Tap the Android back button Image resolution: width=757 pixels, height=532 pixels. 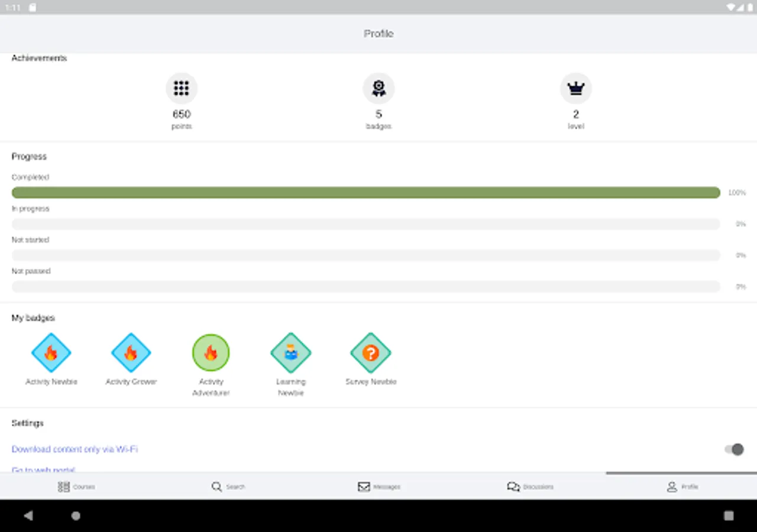tap(28, 515)
